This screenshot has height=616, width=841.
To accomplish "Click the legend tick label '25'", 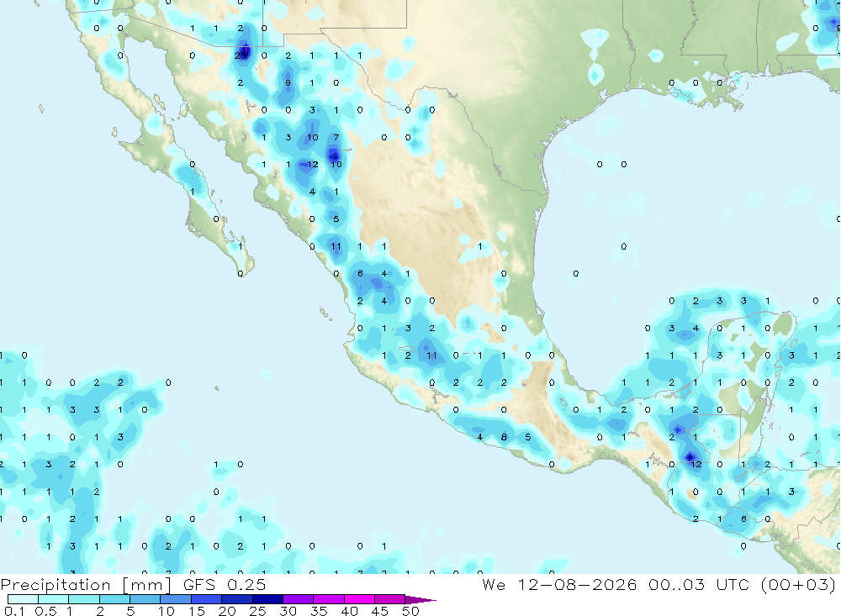I will click(257, 611).
